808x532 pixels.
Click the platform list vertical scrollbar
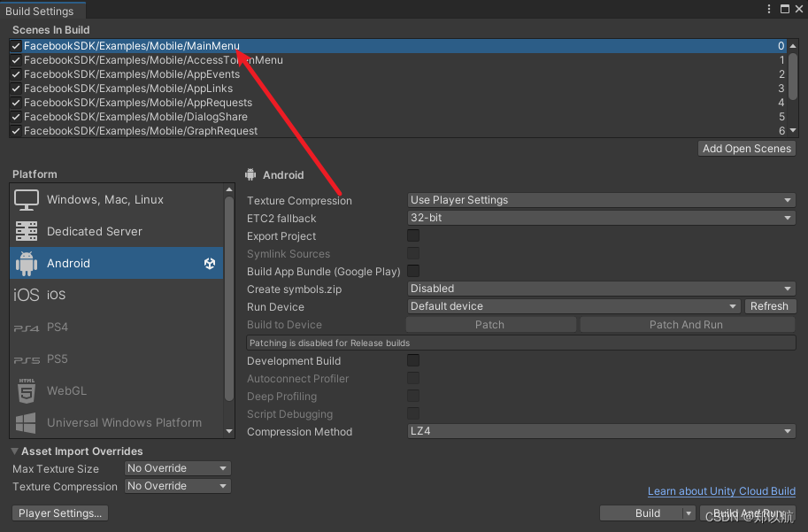[x=229, y=299]
